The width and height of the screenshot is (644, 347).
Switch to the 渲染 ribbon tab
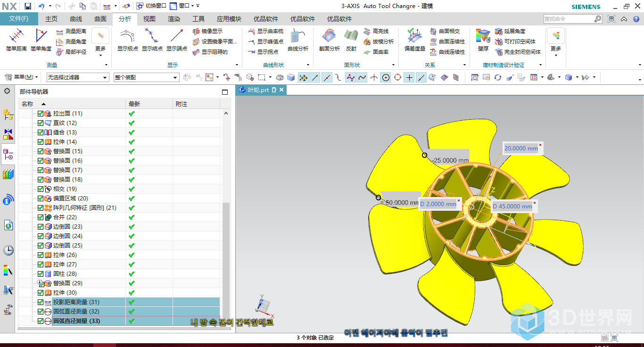coord(174,19)
